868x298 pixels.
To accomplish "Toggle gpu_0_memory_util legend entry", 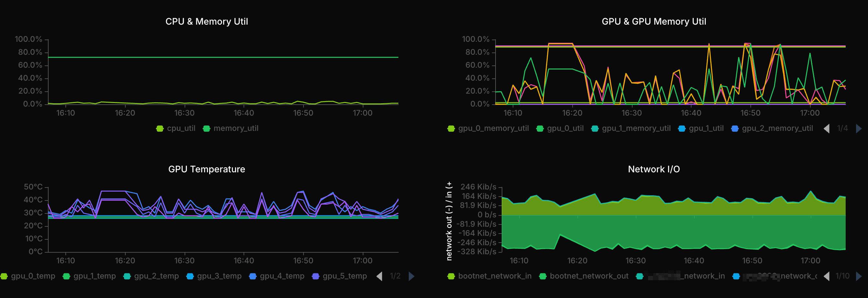I will (x=488, y=129).
